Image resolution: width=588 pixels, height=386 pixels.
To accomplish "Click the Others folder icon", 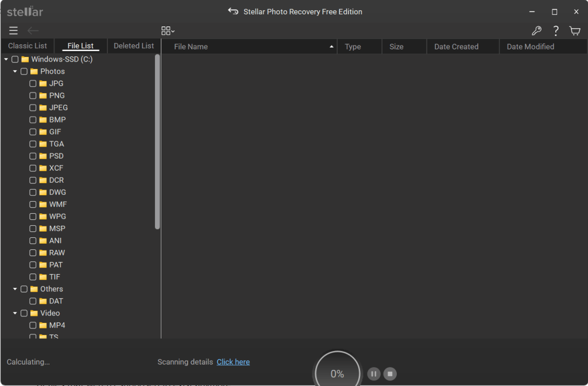I will tap(34, 289).
